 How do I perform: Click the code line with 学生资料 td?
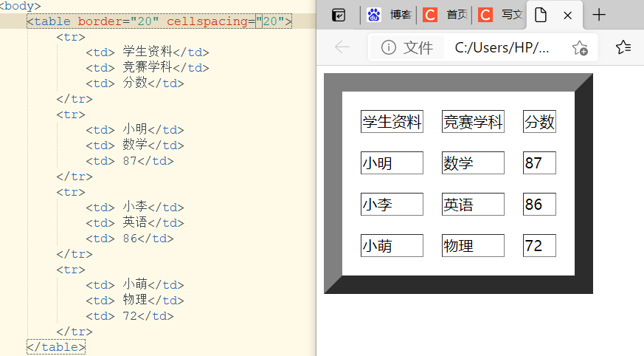click(x=148, y=52)
